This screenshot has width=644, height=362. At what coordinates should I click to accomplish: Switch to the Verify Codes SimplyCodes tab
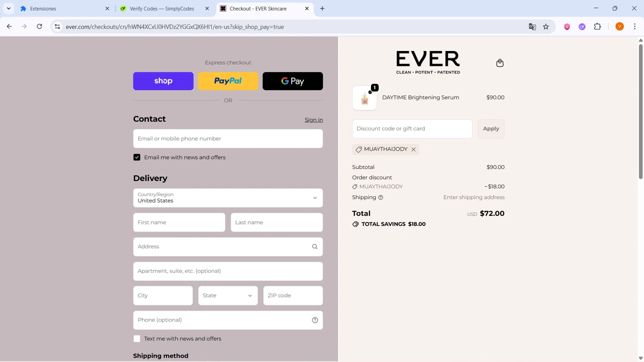pyautogui.click(x=164, y=9)
